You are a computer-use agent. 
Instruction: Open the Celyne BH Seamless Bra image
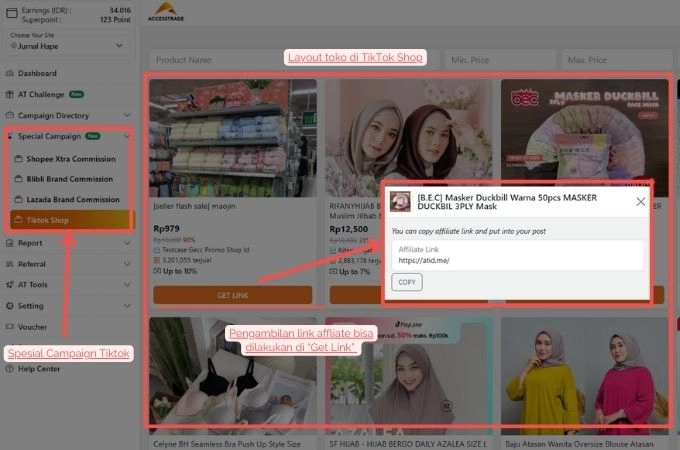pos(233,376)
